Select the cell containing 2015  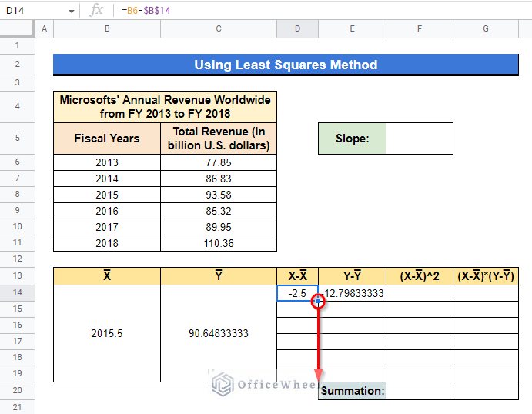pyautogui.click(x=107, y=195)
